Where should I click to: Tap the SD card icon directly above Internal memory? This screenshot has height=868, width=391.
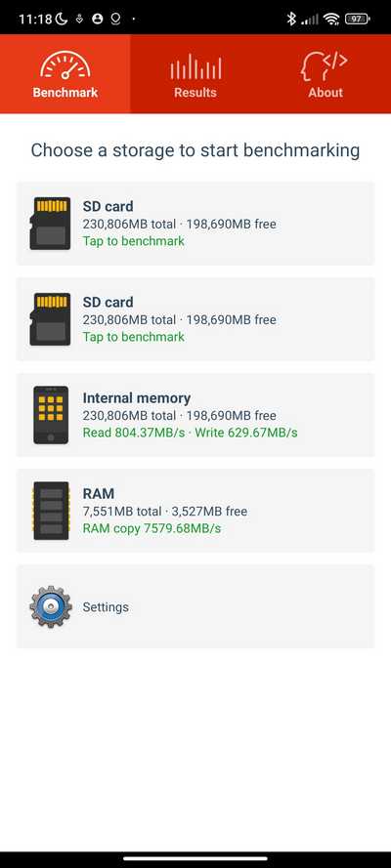point(50,319)
